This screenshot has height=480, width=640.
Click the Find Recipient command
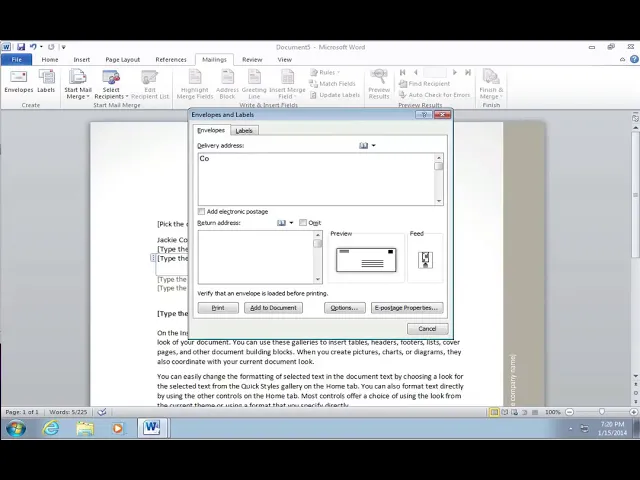424,84
